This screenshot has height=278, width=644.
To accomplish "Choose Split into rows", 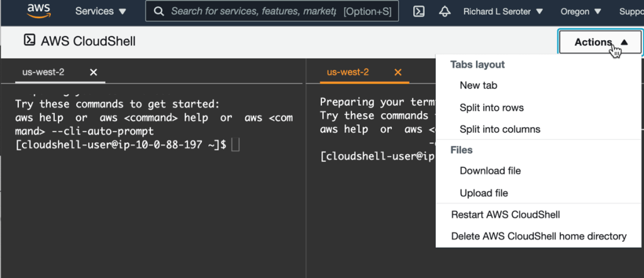I will 491,108.
